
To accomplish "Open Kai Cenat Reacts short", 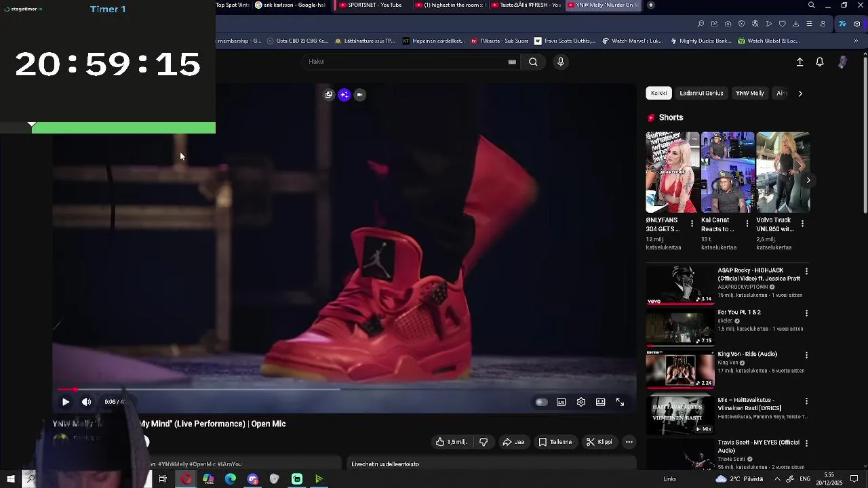I will [728, 172].
